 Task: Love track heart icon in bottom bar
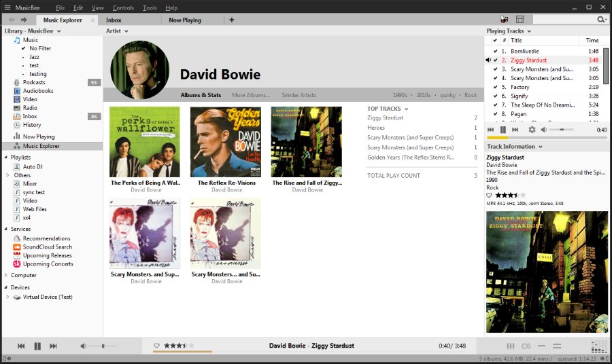[156, 346]
